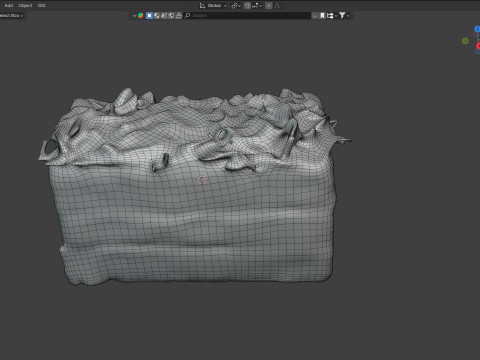Screen dimensions: 480x360
Task: Open the Object menu
Action: click(x=25, y=5)
